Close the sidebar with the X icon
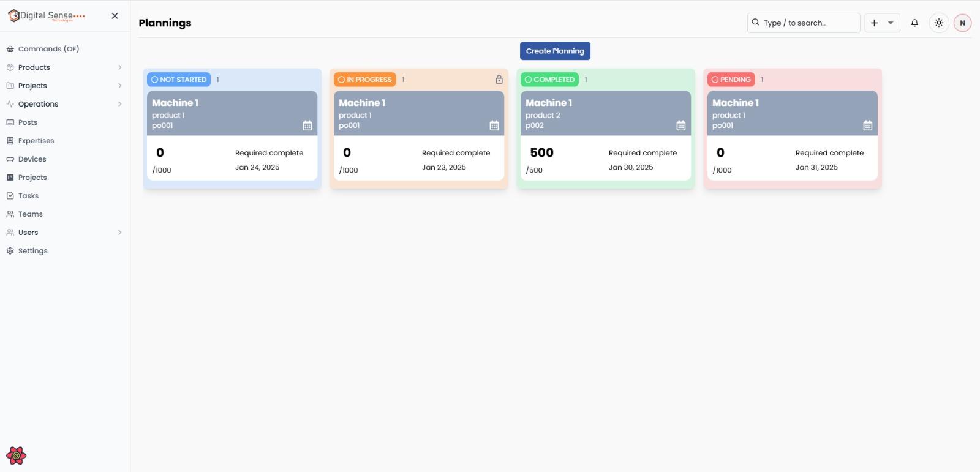 click(115, 16)
